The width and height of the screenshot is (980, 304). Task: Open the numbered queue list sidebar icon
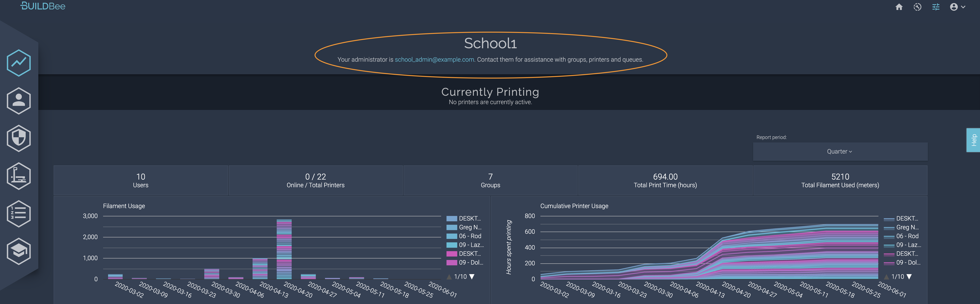pyautogui.click(x=19, y=214)
